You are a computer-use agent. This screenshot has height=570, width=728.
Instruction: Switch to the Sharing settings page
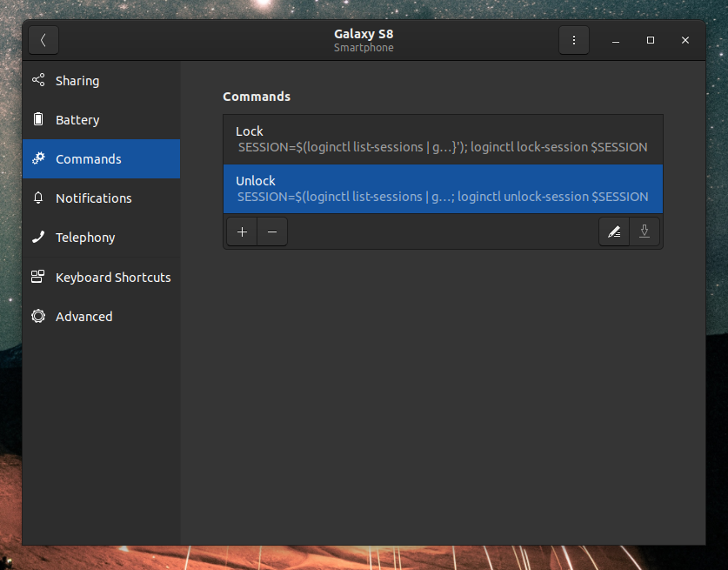pos(78,80)
